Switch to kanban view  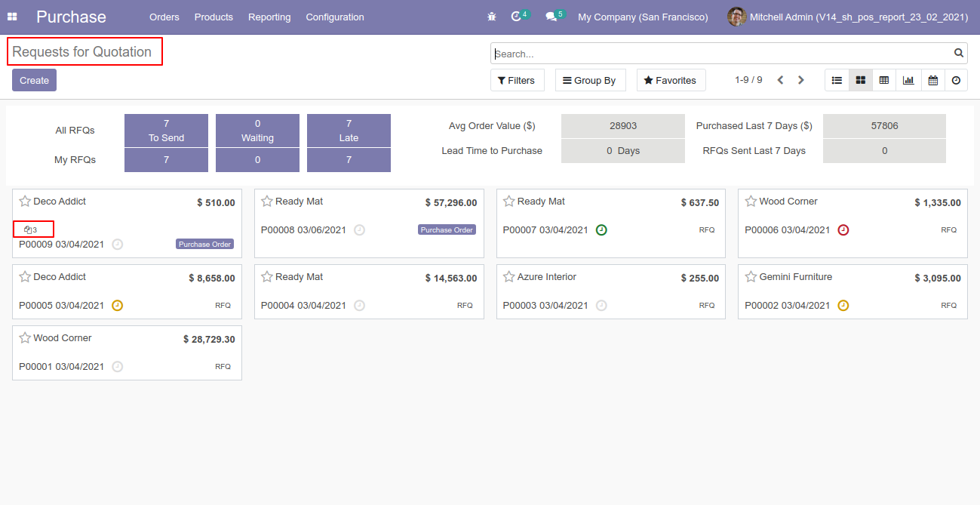[x=861, y=80]
